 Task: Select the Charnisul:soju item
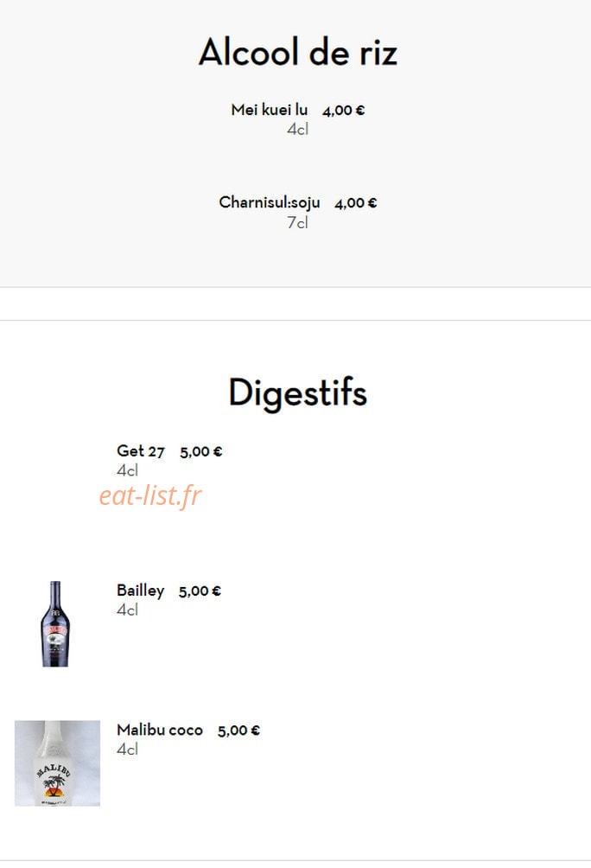tap(270, 202)
